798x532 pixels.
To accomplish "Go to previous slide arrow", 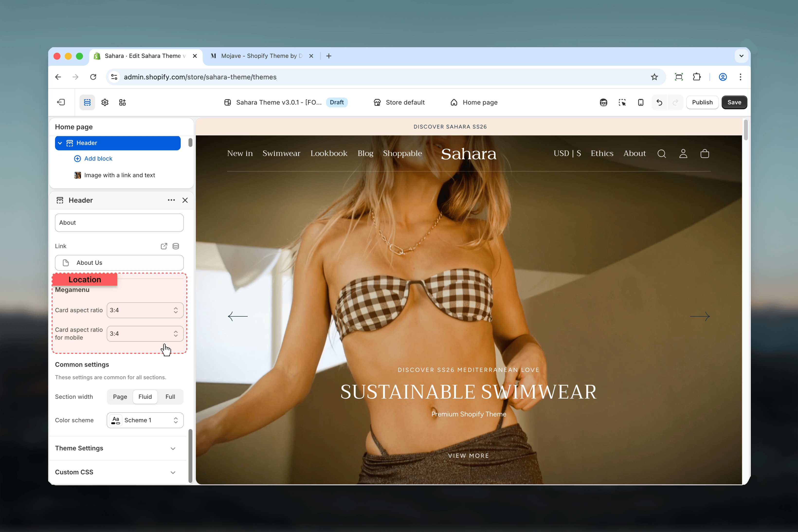I will pos(238,316).
